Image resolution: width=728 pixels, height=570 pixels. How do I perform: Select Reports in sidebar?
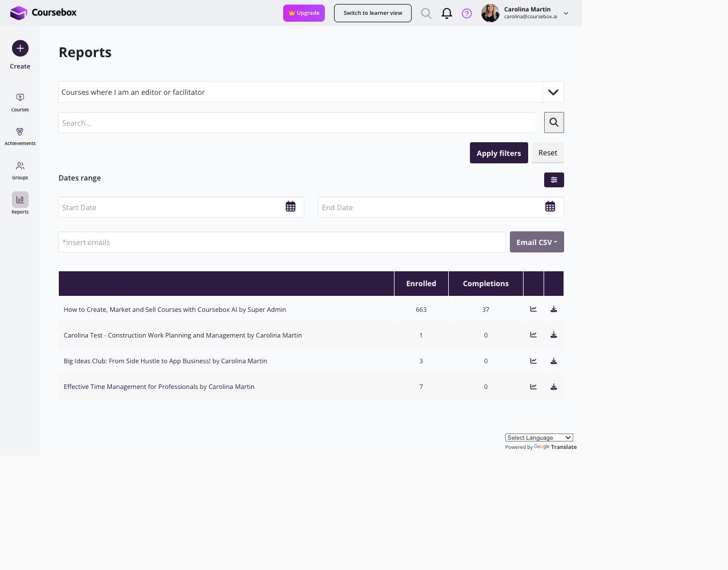tap(20, 204)
